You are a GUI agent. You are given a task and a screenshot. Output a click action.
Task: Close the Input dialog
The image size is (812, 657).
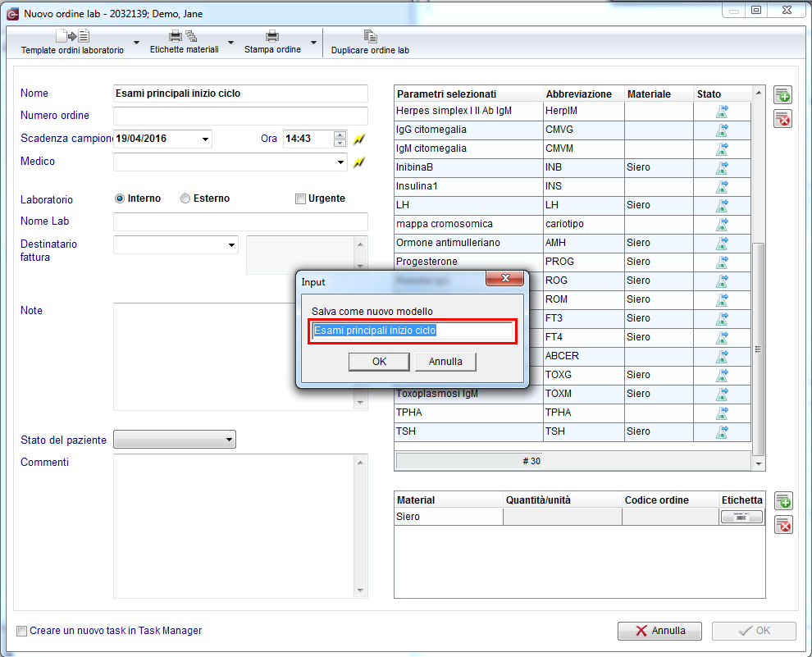505,279
